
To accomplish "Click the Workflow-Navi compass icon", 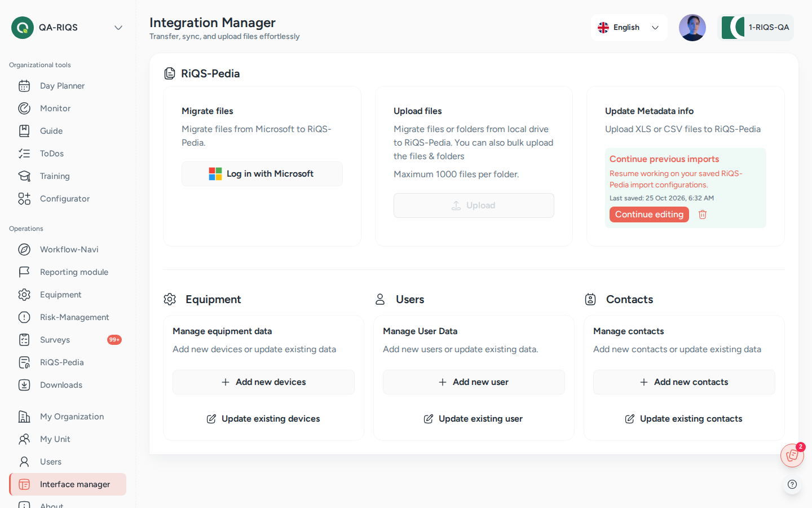I will coord(24,249).
